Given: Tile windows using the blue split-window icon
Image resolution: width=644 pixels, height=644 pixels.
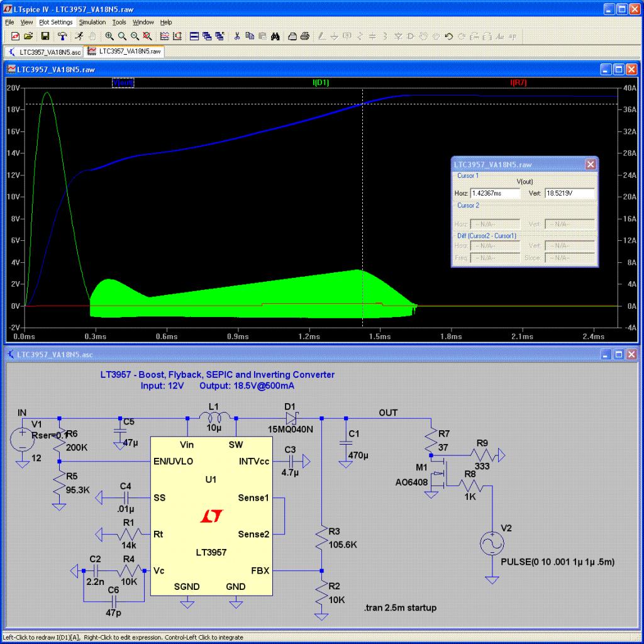Looking at the screenshot, I should tap(194, 36).
